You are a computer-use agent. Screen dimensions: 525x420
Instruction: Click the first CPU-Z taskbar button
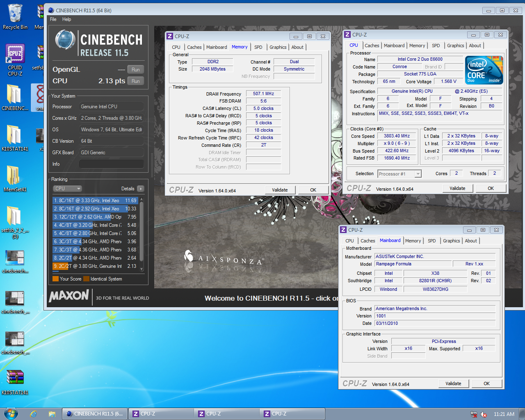coord(161,414)
